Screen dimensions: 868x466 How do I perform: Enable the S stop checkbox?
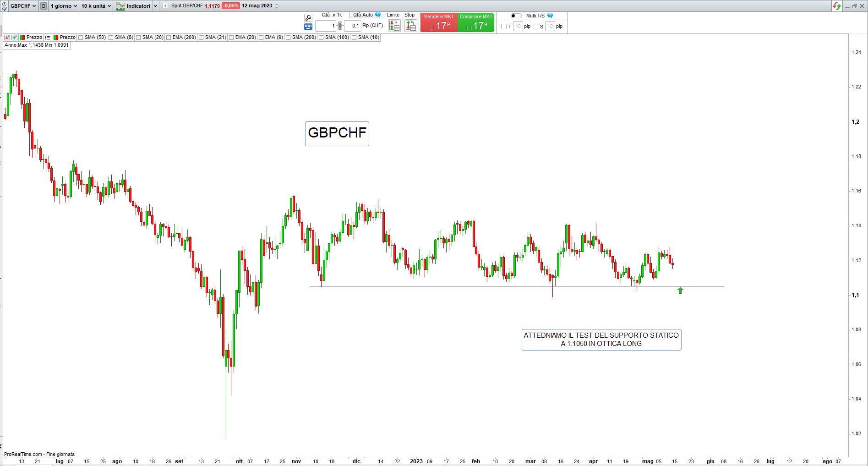[535, 27]
